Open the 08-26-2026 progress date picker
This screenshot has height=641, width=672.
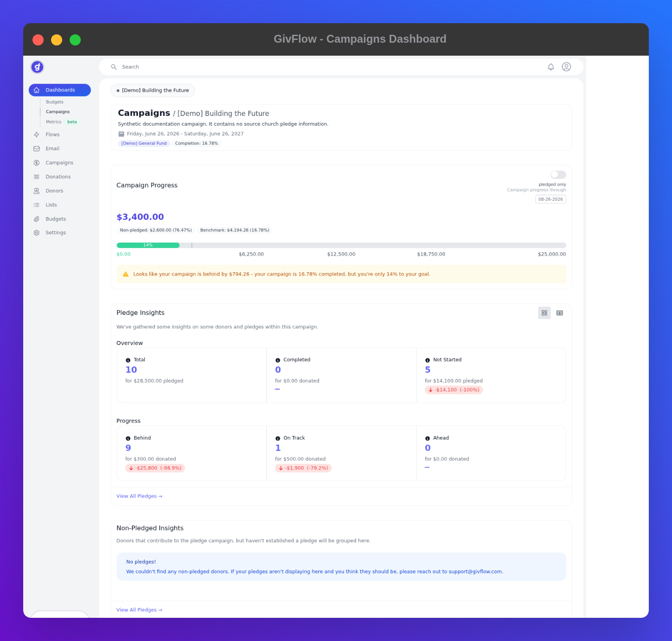click(550, 199)
